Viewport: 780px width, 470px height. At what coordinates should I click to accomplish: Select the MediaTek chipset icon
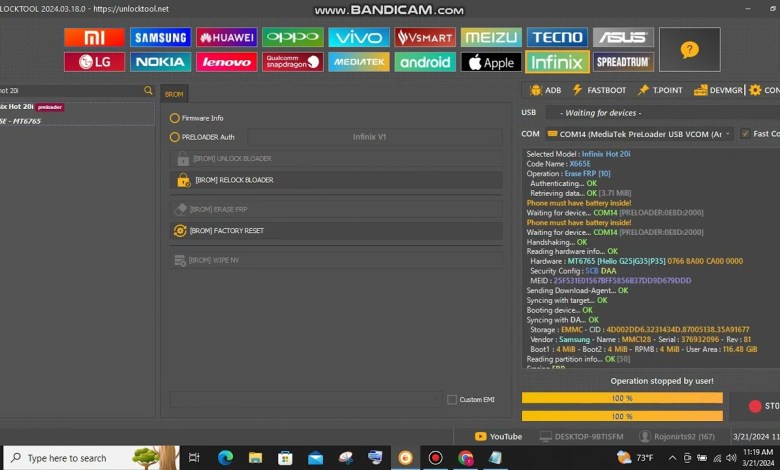point(358,62)
